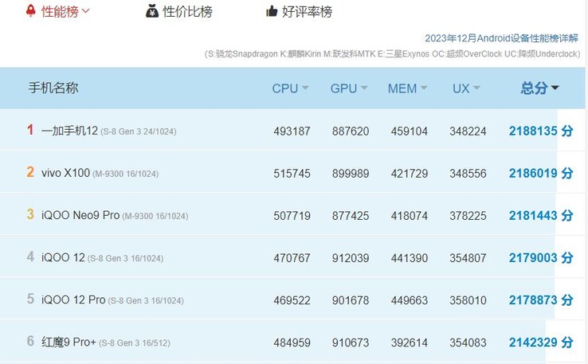588x364 pixels.
Task: Open the 2023年12月Android设备性能榜详解 link
Action: pos(501,38)
